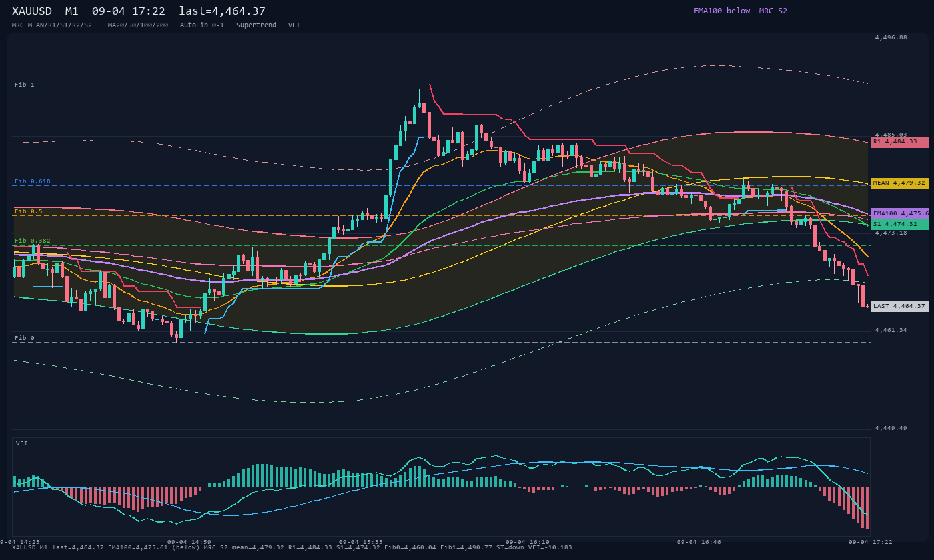Click the Fib 0.5 level label
This screenshot has height=560, width=934.
click(29, 211)
